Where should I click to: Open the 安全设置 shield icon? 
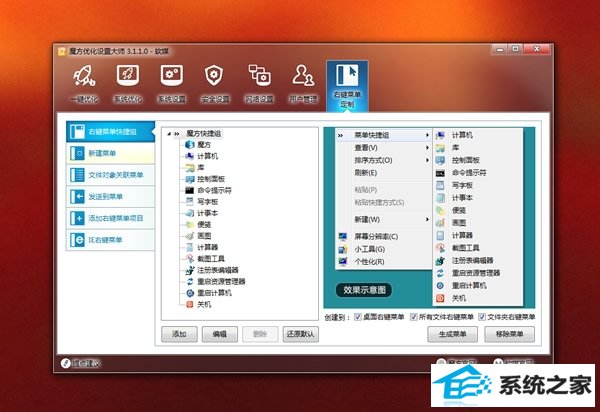tap(214, 75)
